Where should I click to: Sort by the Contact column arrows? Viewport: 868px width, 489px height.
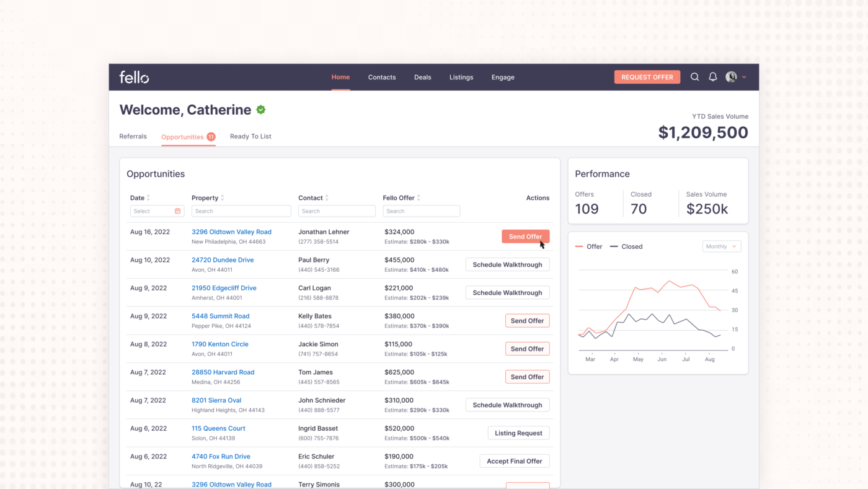pyautogui.click(x=327, y=197)
